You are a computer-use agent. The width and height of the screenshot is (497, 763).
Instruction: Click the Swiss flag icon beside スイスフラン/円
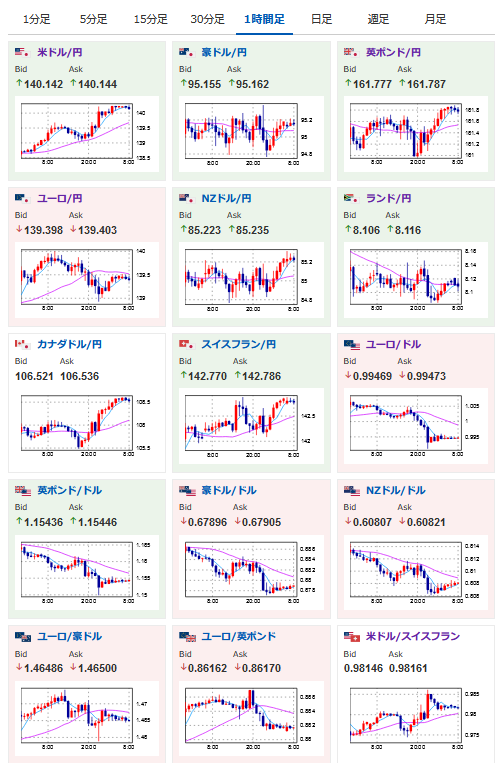click(186, 344)
